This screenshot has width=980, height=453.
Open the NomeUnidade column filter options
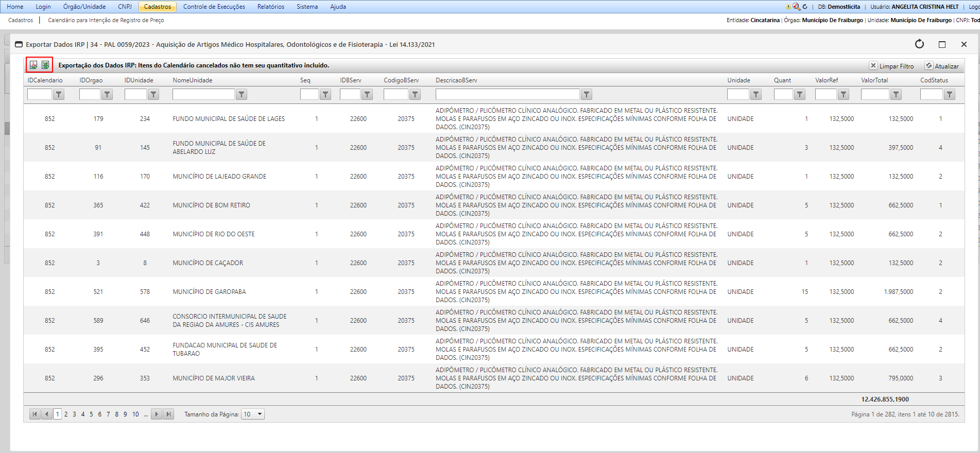pyautogui.click(x=242, y=94)
